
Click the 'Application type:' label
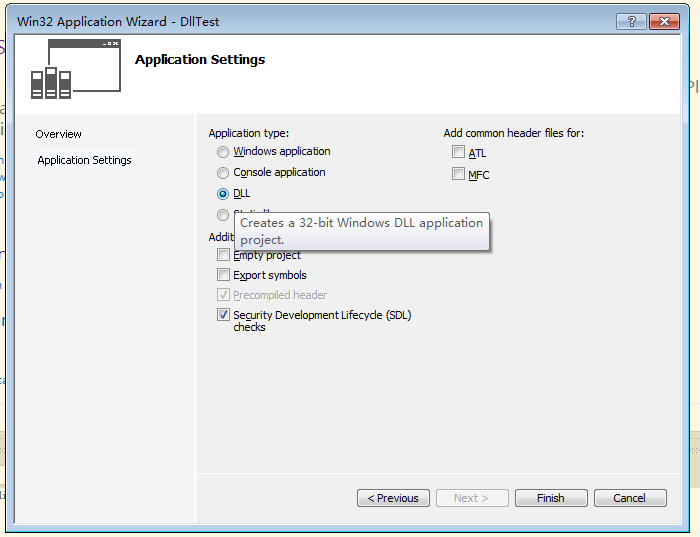tap(249, 133)
